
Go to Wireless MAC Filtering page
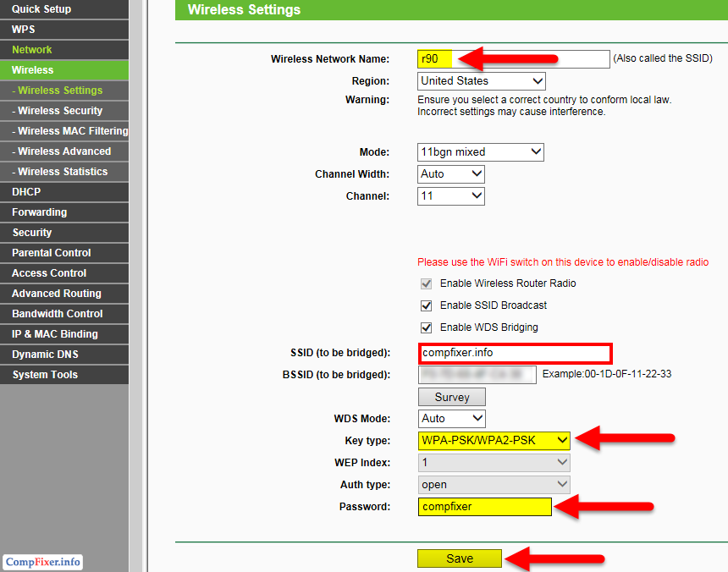click(x=70, y=131)
